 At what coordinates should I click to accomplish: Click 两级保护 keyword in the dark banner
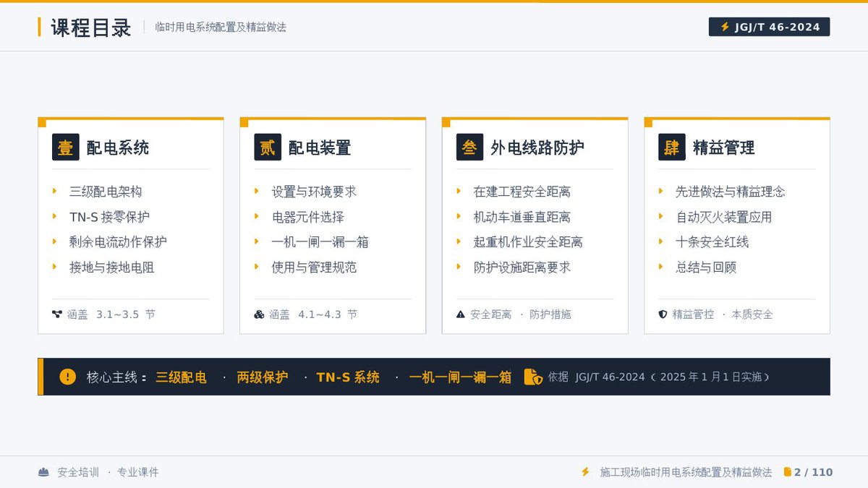(x=263, y=377)
